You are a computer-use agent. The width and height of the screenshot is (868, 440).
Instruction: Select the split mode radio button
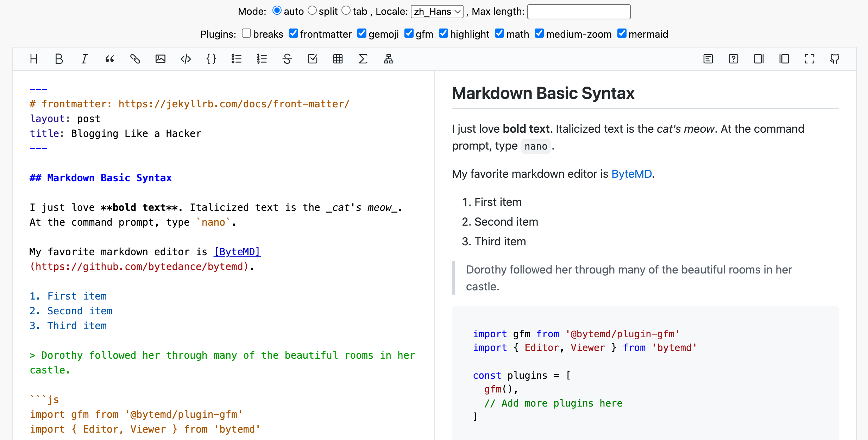pyautogui.click(x=312, y=11)
